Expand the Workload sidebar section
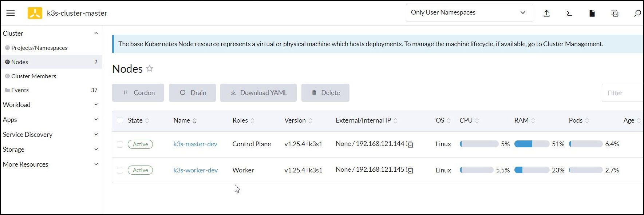The width and height of the screenshot is (644, 215). click(x=50, y=105)
